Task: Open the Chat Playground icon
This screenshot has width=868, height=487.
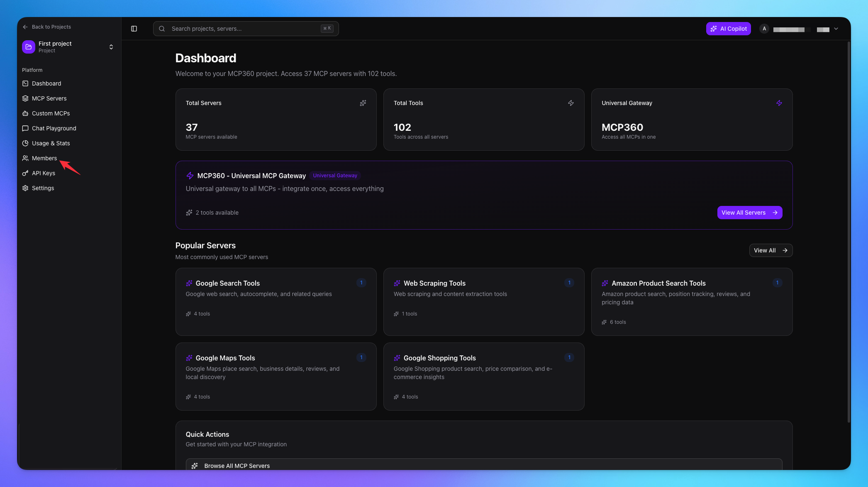Action: coord(26,128)
